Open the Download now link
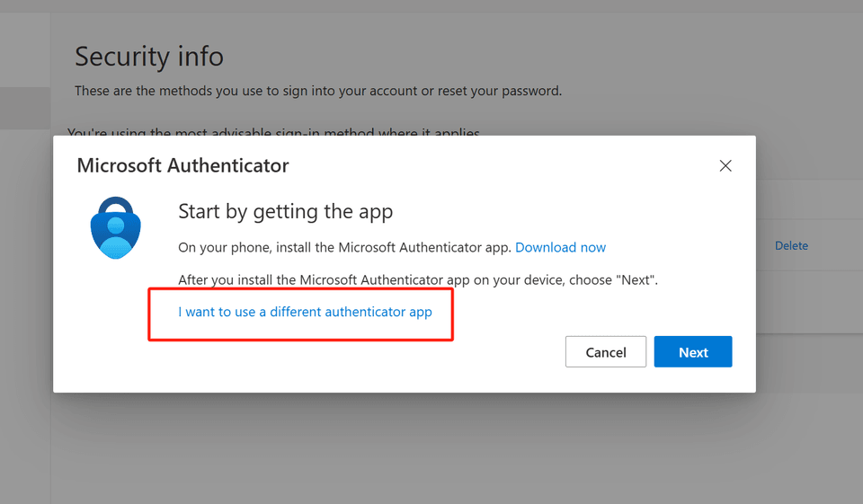Viewport: 863px width, 504px height. click(x=560, y=247)
